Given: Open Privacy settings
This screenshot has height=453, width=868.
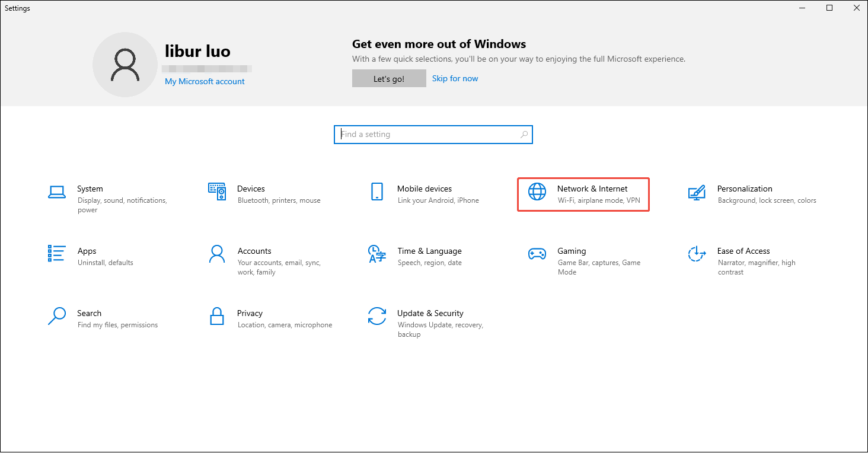Looking at the screenshot, I should 250,313.
